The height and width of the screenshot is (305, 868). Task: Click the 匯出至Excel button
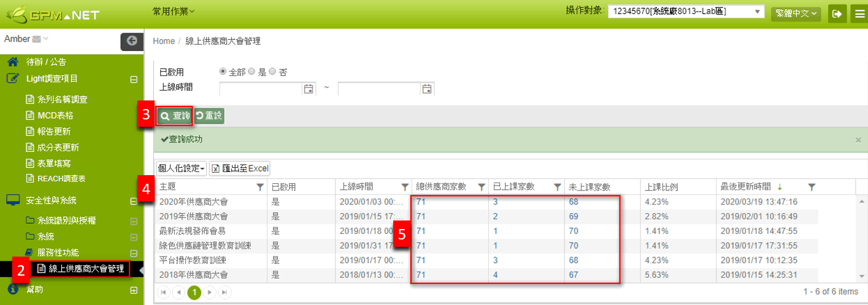point(239,168)
